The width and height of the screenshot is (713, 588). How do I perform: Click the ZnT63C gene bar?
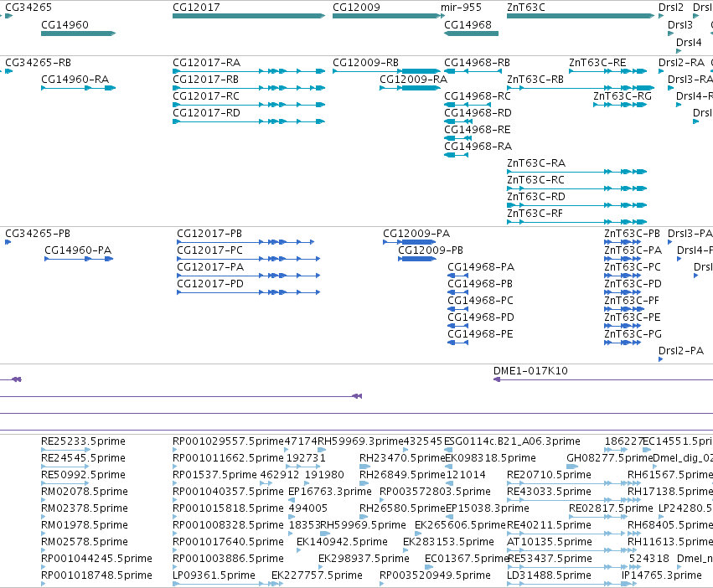(x=581, y=16)
